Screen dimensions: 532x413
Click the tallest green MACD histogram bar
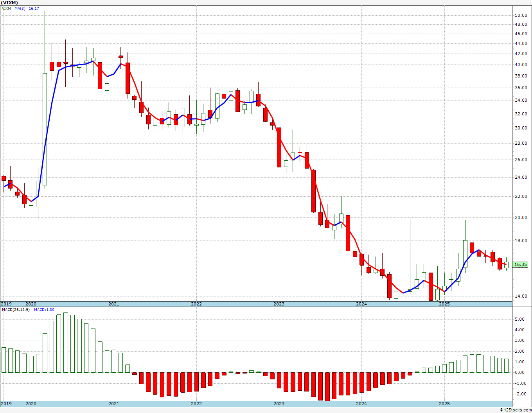pos(65,342)
